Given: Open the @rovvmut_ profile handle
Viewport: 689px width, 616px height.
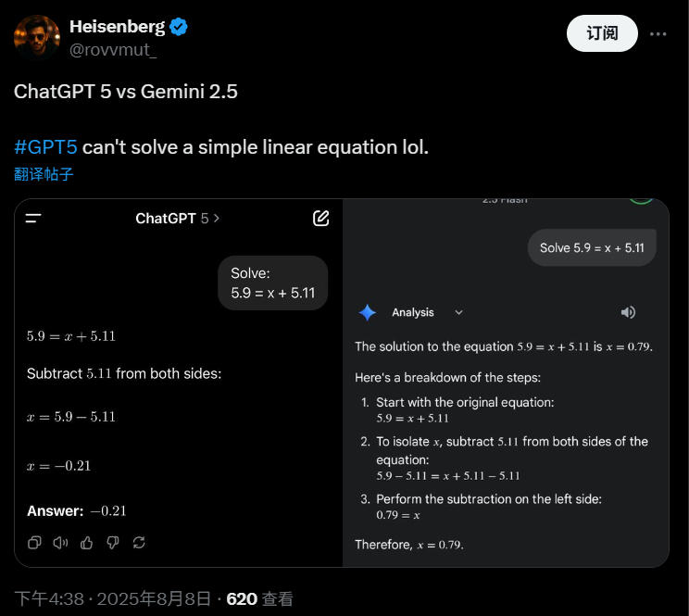Looking at the screenshot, I should [x=113, y=49].
